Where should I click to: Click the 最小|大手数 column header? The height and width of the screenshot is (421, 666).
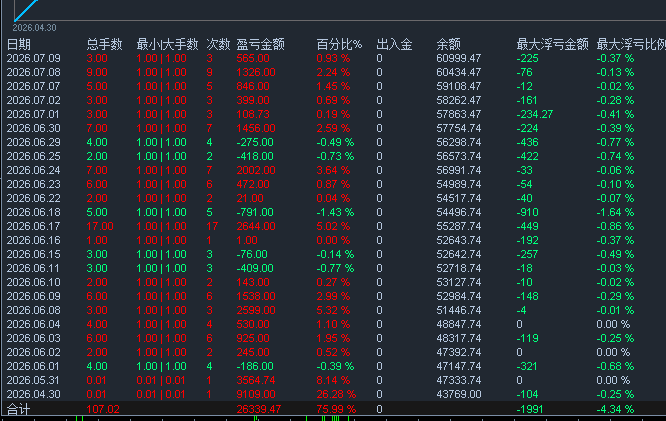click(167, 44)
